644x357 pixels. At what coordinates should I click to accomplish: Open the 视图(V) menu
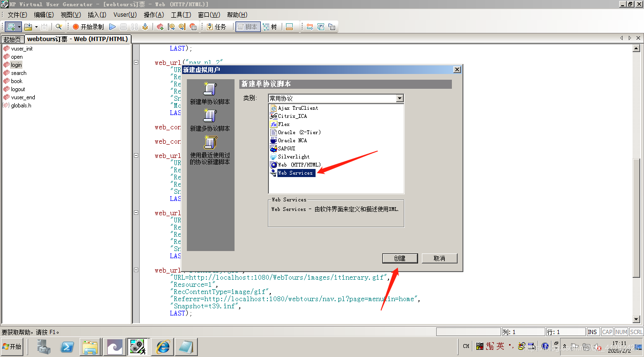(x=71, y=15)
